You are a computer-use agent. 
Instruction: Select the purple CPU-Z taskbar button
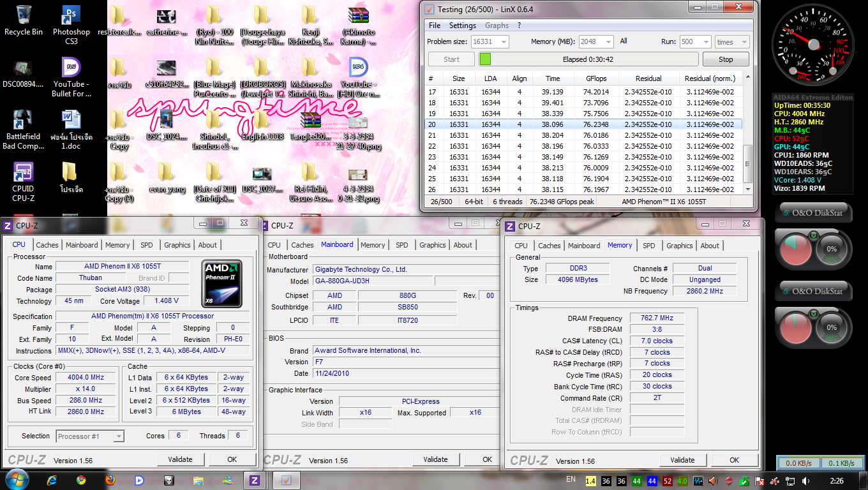255,480
